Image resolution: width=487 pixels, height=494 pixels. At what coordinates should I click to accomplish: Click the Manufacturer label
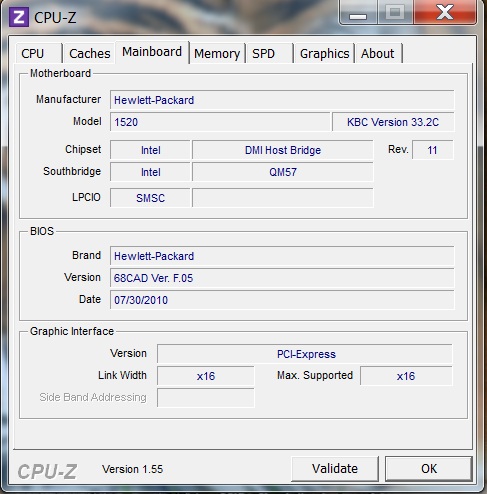68,99
